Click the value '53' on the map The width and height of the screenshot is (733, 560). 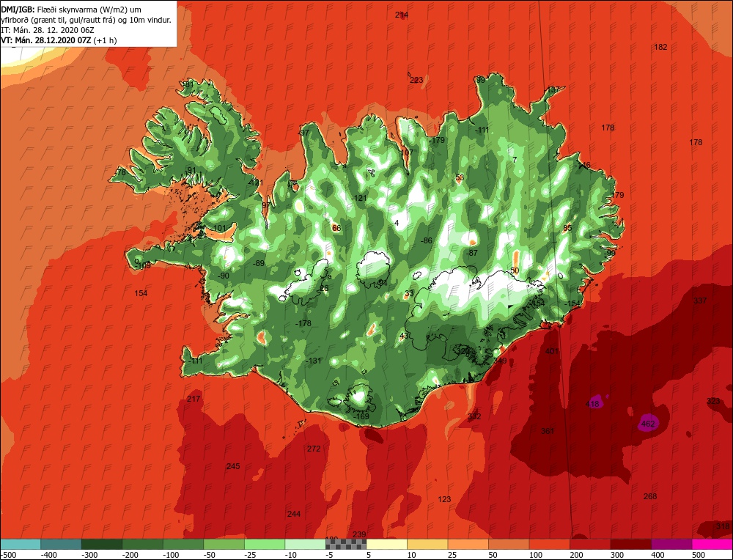coord(460,177)
